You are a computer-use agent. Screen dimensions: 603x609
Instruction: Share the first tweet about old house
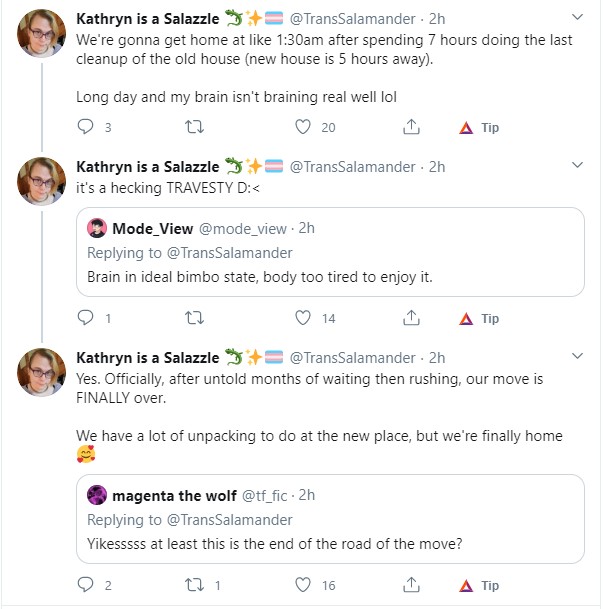(x=411, y=127)
